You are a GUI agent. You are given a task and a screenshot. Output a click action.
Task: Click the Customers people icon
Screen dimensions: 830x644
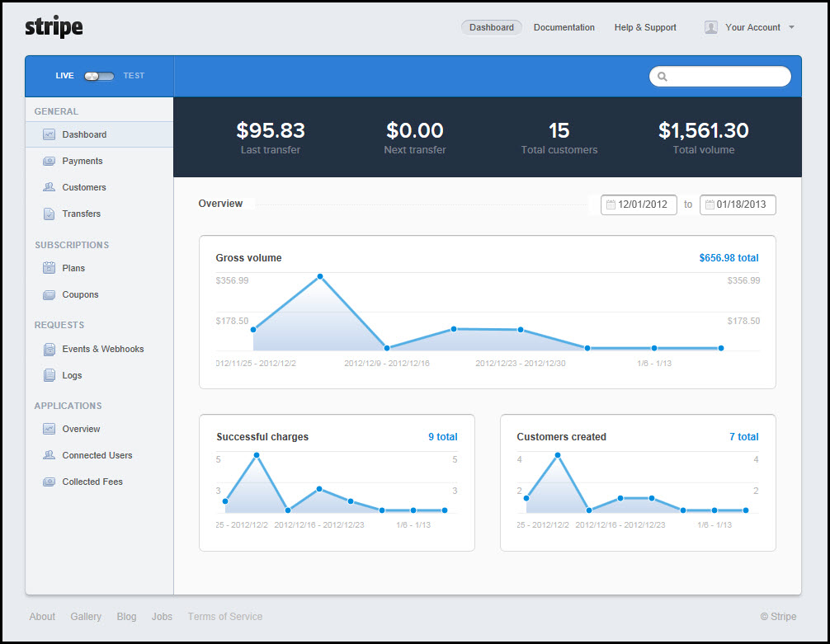[x=49, y=187]
